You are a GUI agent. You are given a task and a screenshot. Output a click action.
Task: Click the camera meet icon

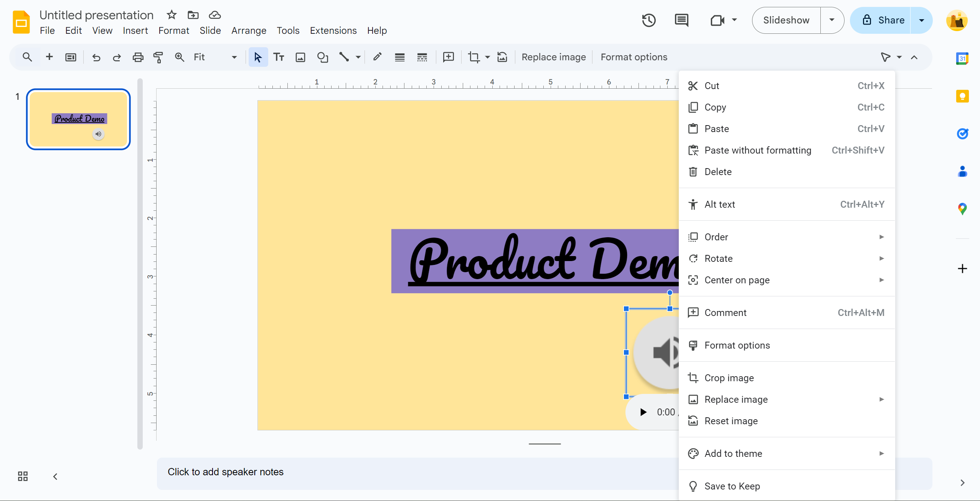pyautogui.click(x=717, y=20)
